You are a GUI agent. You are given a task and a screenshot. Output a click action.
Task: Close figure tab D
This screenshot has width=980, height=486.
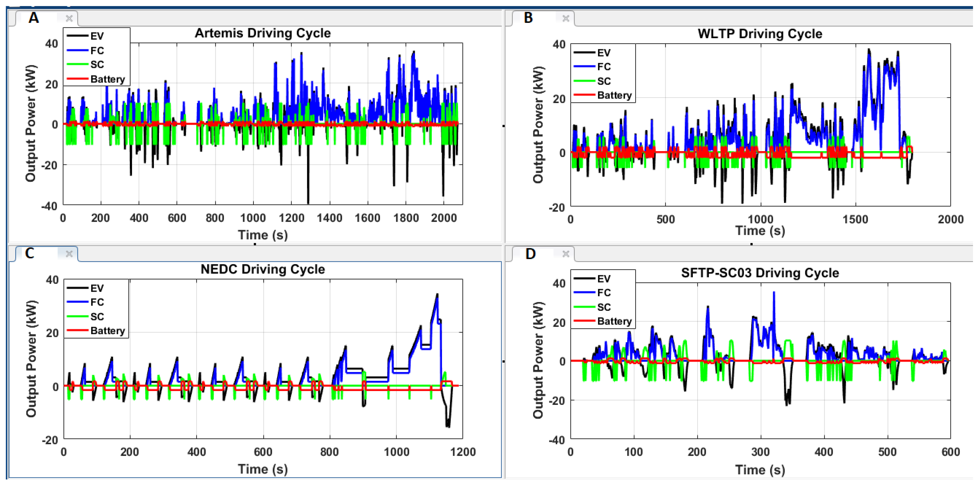566,254
